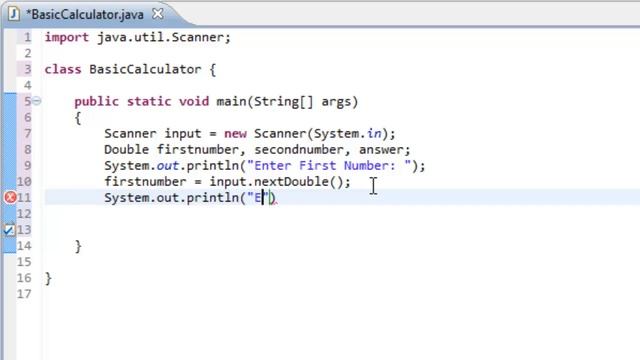Click the opening brace on line 6

pyautogui.click(x=78, y=118)
